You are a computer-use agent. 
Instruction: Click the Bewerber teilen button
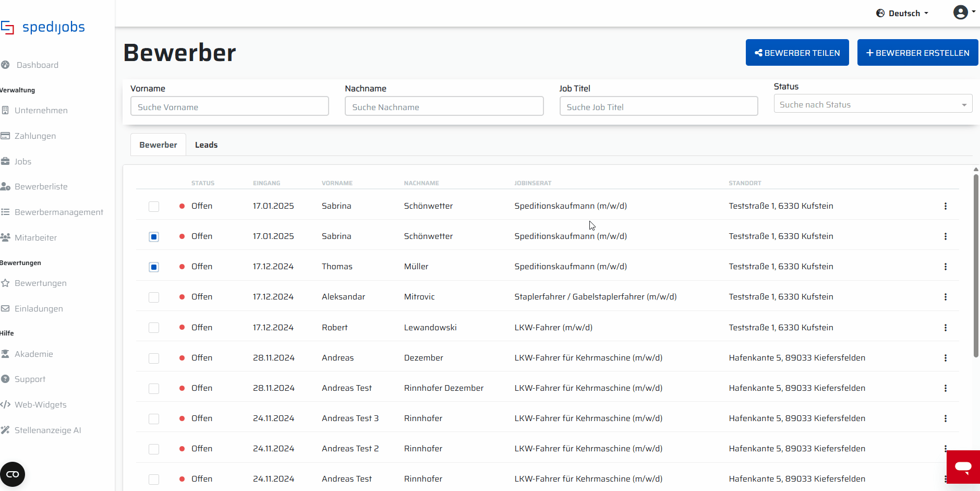coord(797,53)
